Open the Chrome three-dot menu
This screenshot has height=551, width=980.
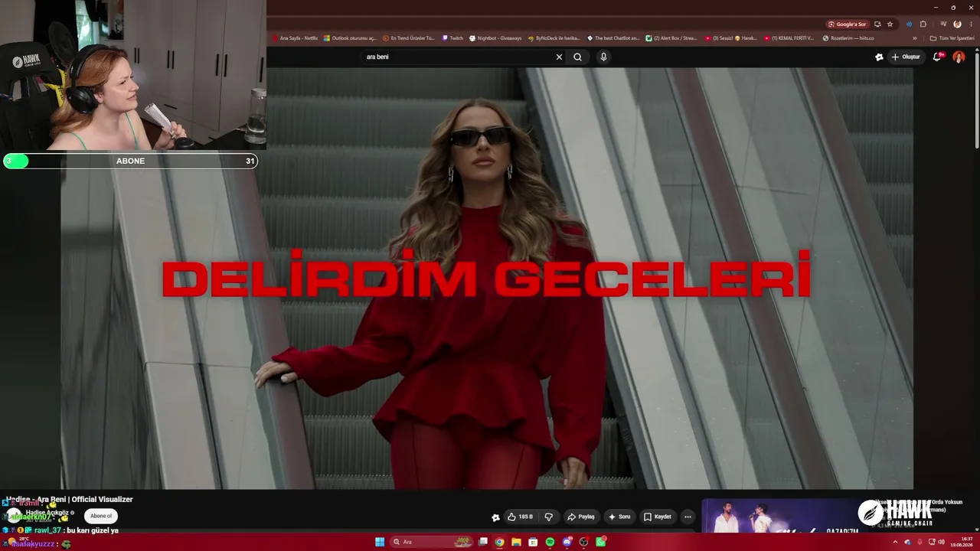pos(971,24)
